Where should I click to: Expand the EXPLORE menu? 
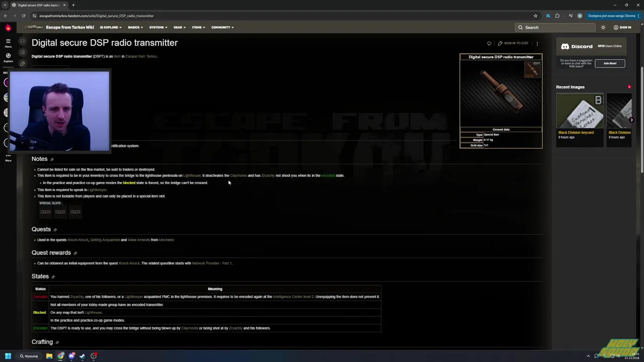point(111,27)
